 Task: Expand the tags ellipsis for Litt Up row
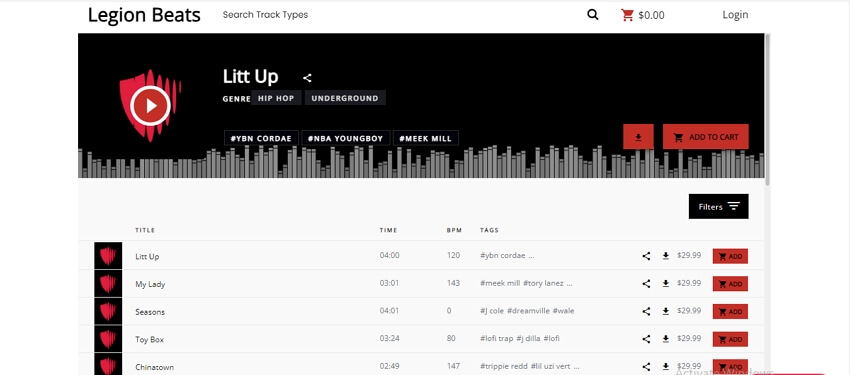coord(531,256)
